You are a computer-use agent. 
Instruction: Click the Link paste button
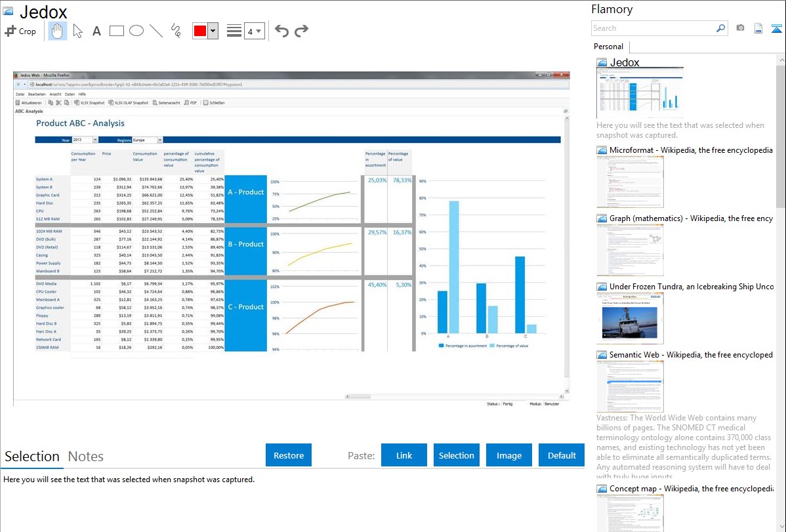(x=404, y=455)
